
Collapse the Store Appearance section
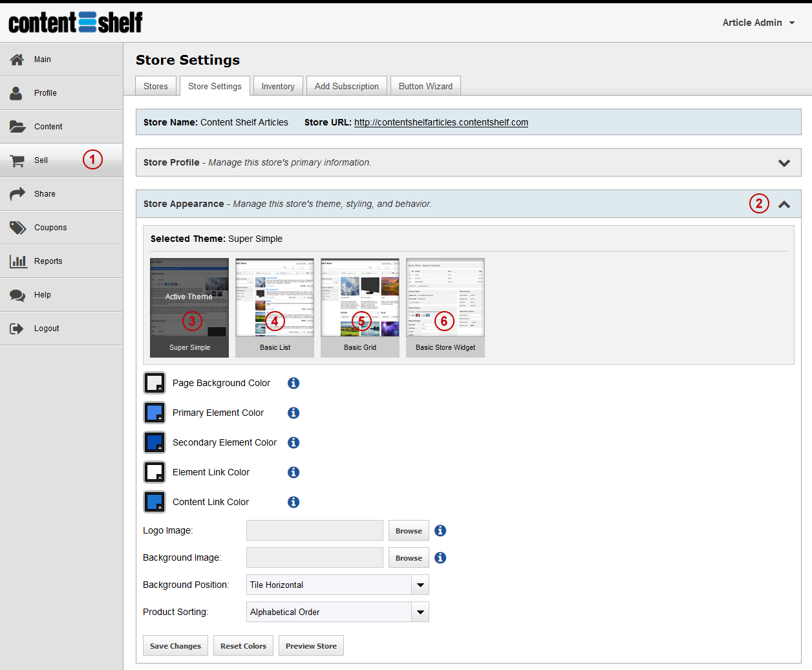[x=784, y=204]
